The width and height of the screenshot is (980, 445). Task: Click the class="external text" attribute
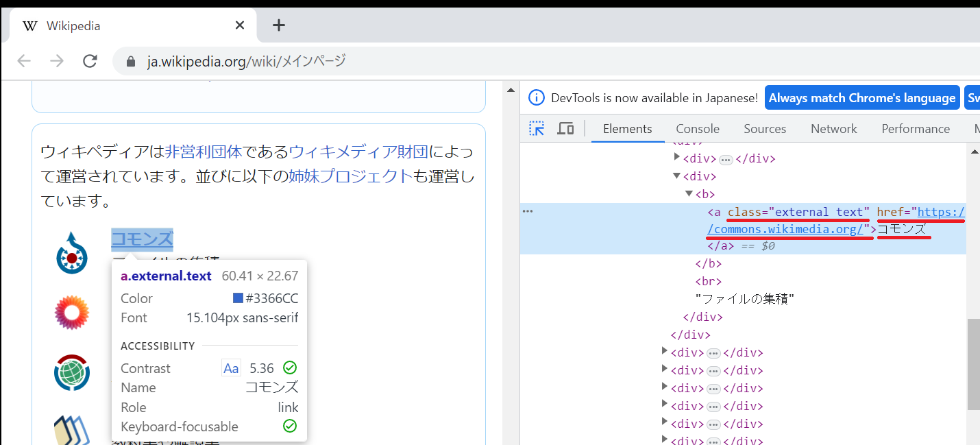(x=798, y=212)
